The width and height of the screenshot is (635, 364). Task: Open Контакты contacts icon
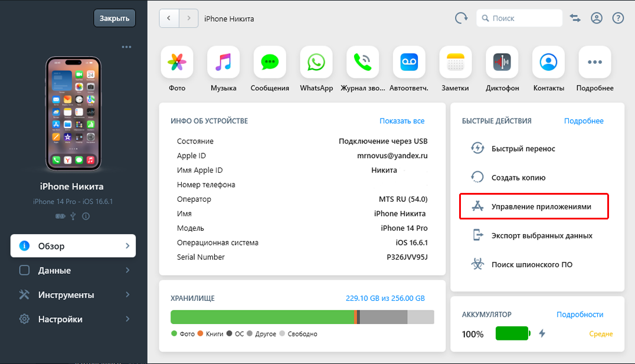548,62
